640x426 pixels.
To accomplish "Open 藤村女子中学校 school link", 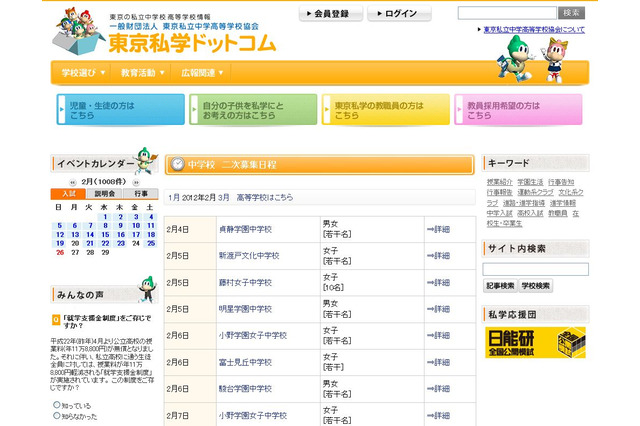I will [245, 282].
